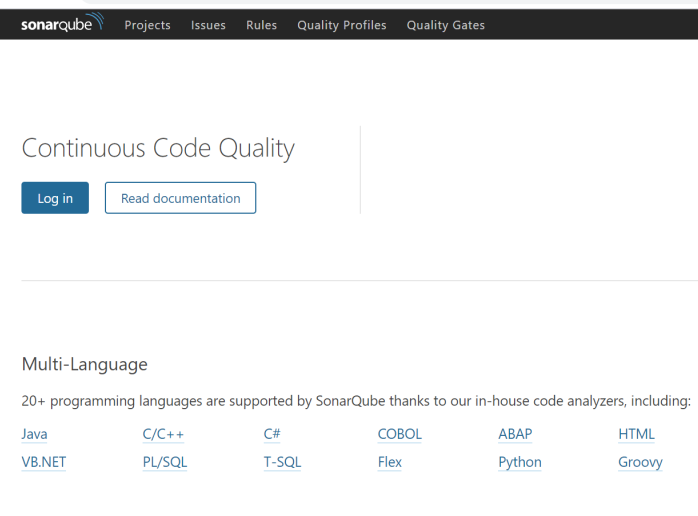Open the VB.NET language link
This screenshot has height=516, width=698.
coord(44,462)
